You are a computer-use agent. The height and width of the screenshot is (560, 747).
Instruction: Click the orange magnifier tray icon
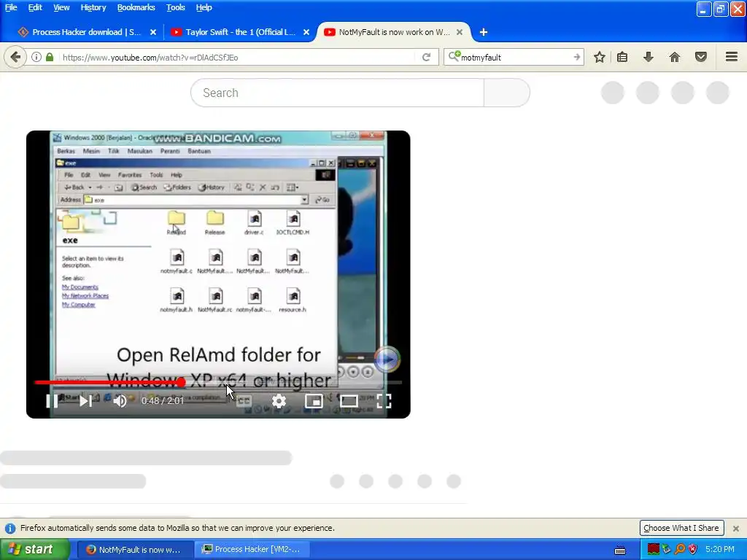680,549
